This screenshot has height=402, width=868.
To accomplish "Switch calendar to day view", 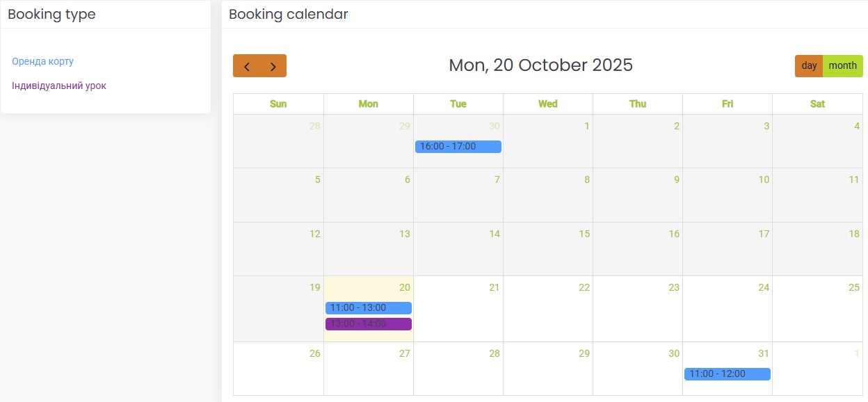I will pos(809,66).
